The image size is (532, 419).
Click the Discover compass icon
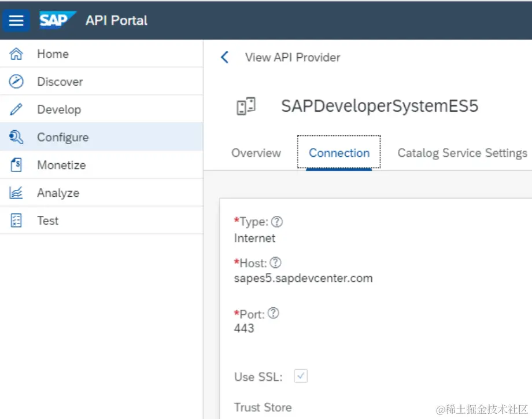coord(17,82)
